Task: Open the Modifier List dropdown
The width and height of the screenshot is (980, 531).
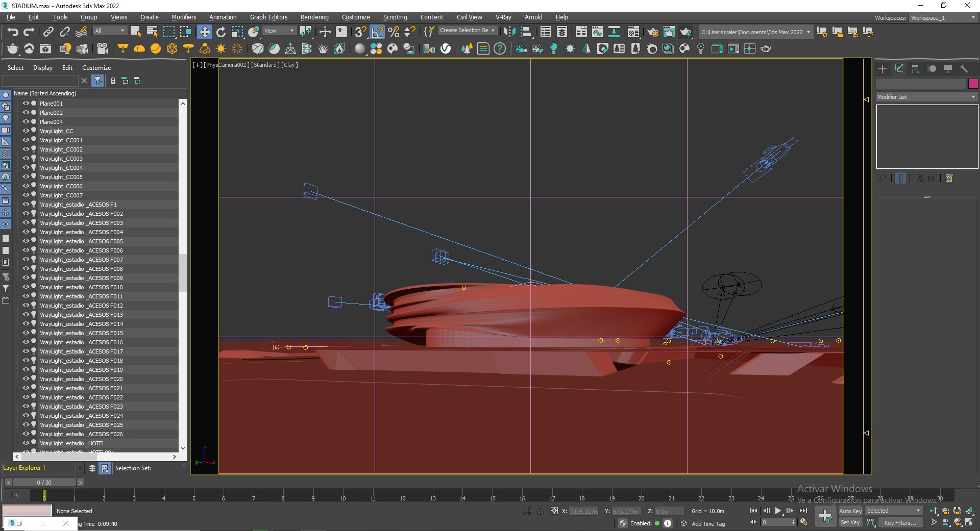Action: click(926, 97)
